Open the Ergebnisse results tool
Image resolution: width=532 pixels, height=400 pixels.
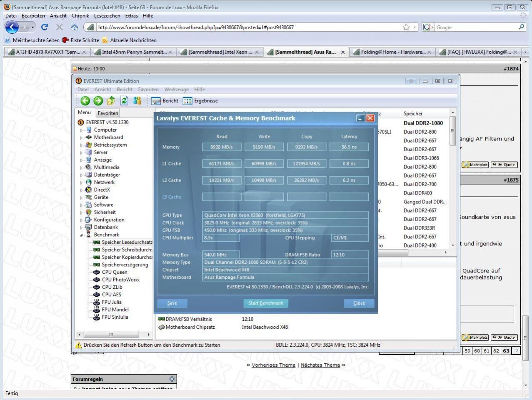200,101
